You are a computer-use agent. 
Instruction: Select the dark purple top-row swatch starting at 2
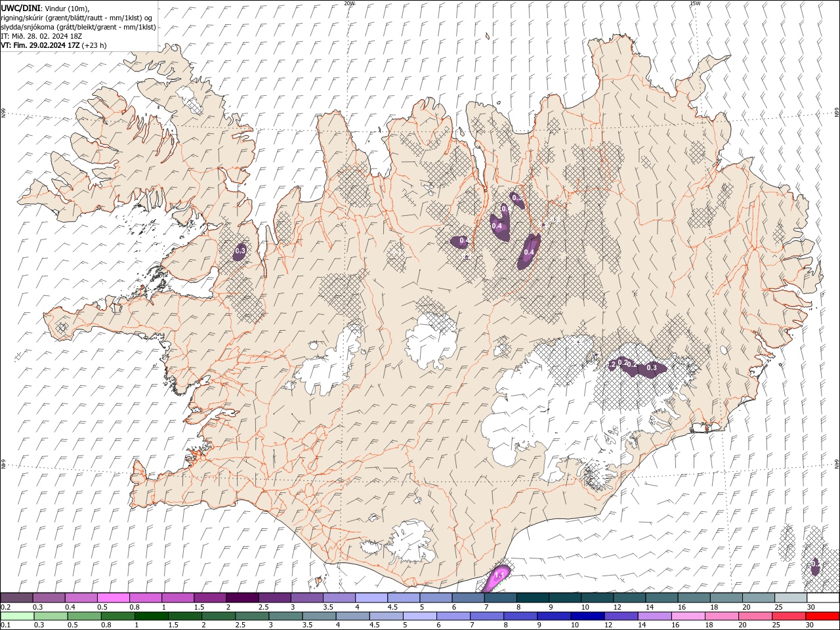[241, 598]
